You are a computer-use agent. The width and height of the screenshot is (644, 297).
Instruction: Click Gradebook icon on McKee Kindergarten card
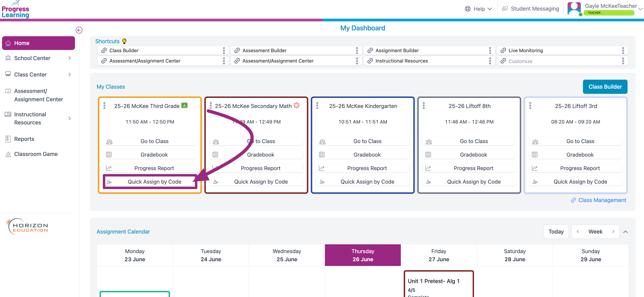click(x=322, y=155)
